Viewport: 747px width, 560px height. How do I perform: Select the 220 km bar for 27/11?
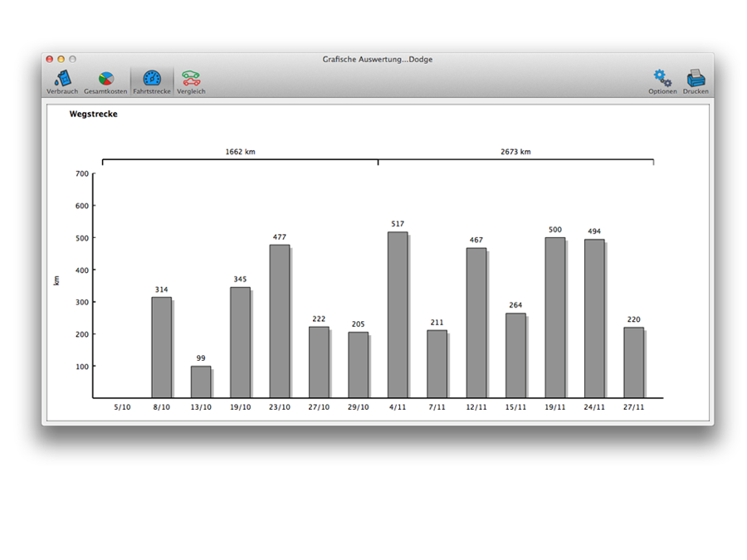click(633, 363)
